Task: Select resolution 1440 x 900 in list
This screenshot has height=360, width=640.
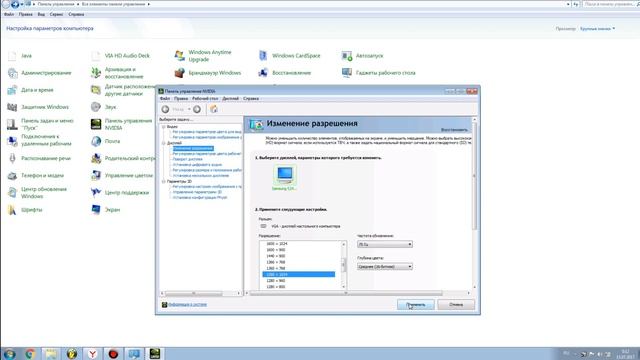Action: click(x=276, y=256)
